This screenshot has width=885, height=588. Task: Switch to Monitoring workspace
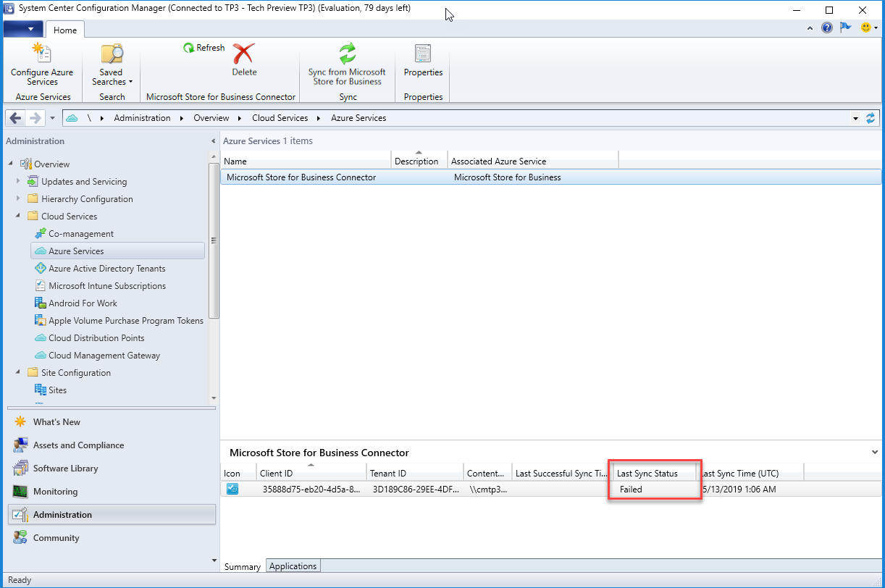[x=55, y=492]
